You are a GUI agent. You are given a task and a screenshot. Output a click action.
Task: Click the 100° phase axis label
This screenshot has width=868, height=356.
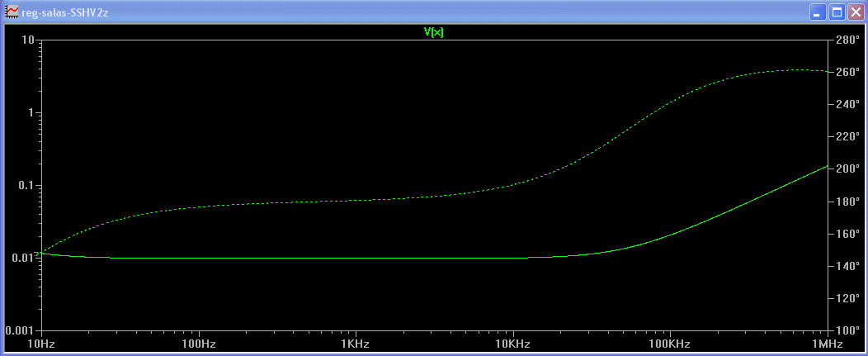[847, 330]
